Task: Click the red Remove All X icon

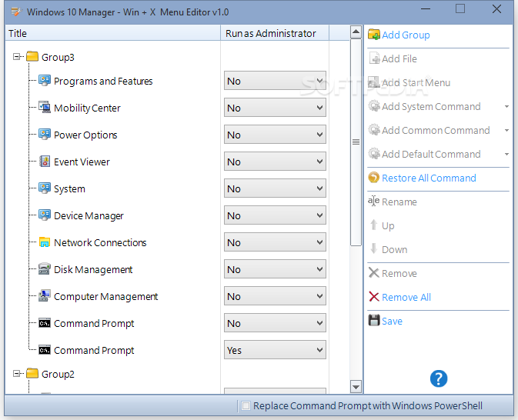Action: pos(373,296)
